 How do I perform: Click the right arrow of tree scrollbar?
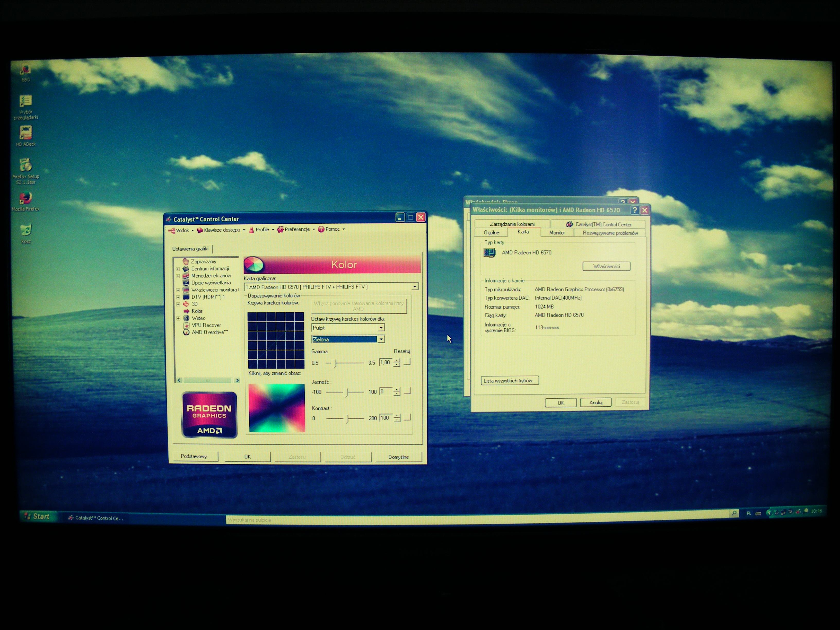[x=237, y=380]
